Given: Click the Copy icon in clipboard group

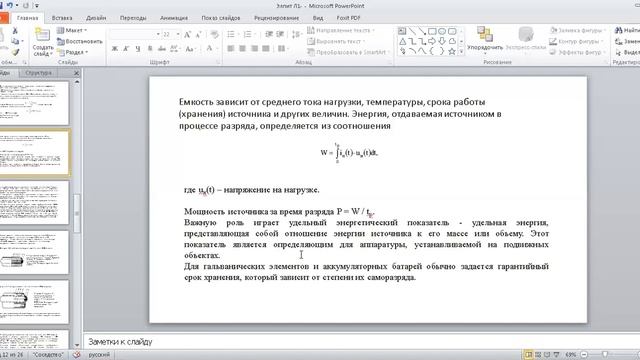Looking at the screenshot, I should tap(15, 41).
